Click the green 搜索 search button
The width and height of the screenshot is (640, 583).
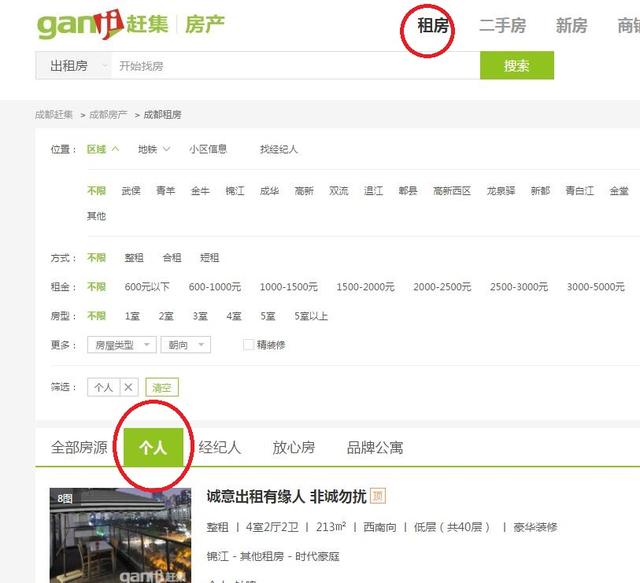coord(516,66)
